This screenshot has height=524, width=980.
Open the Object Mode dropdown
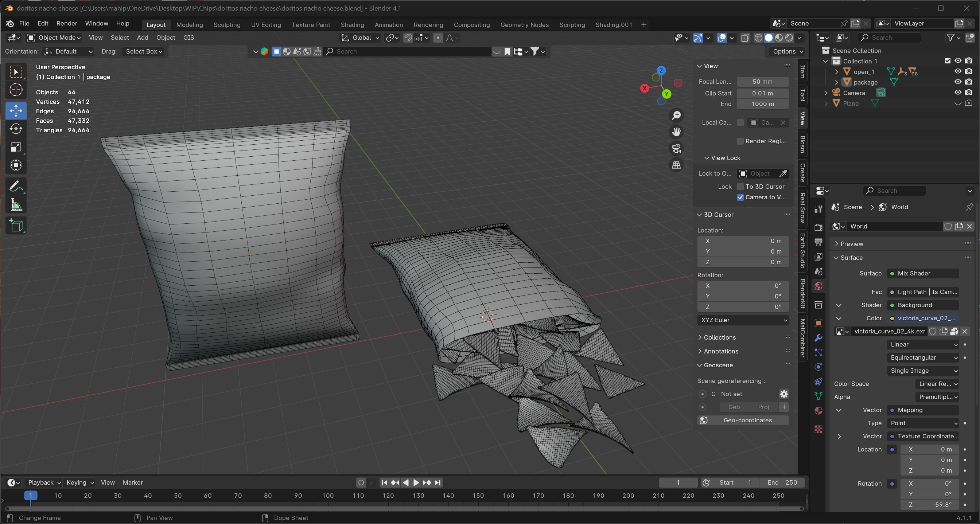[x=54, y=38]
